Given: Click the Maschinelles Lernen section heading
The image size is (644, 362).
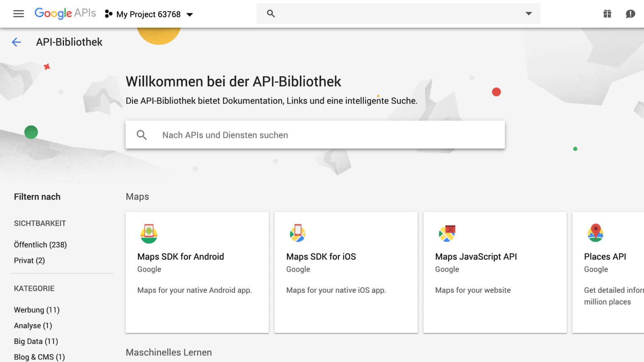Looking at the screenshot, I should click(x=169, y=352).
